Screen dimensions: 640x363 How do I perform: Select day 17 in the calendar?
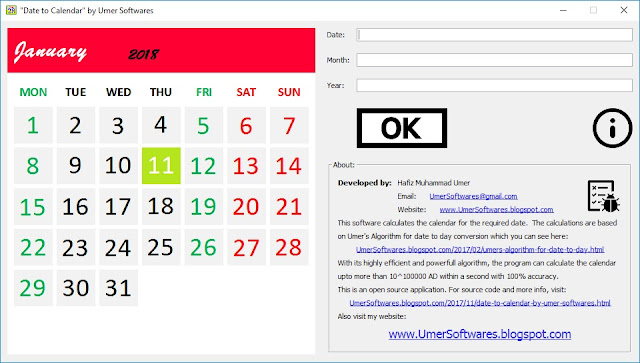(x=118, y=207)
